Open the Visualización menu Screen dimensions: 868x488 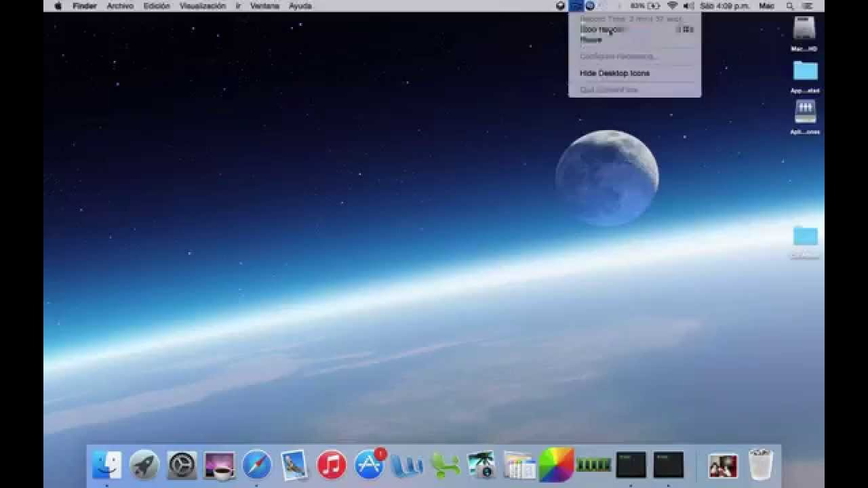(x=203, y=5)
